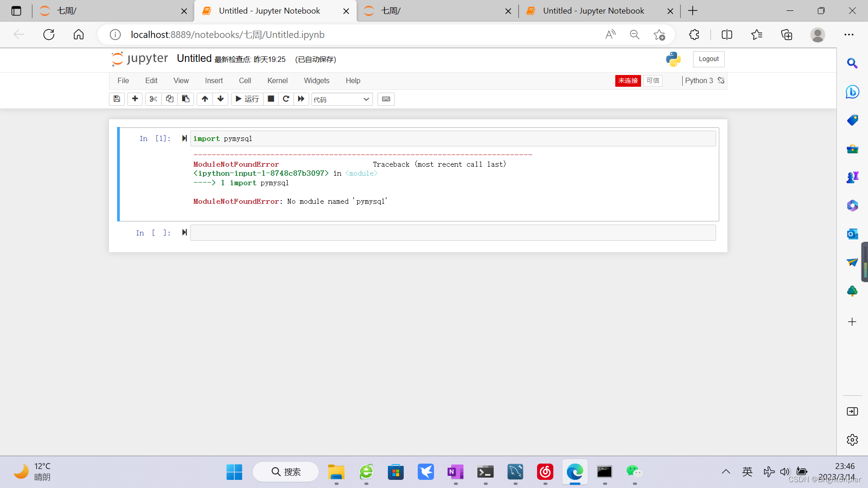868x488 pixels.
Task: Open the Kernel menu
Action: coord(277,80)
